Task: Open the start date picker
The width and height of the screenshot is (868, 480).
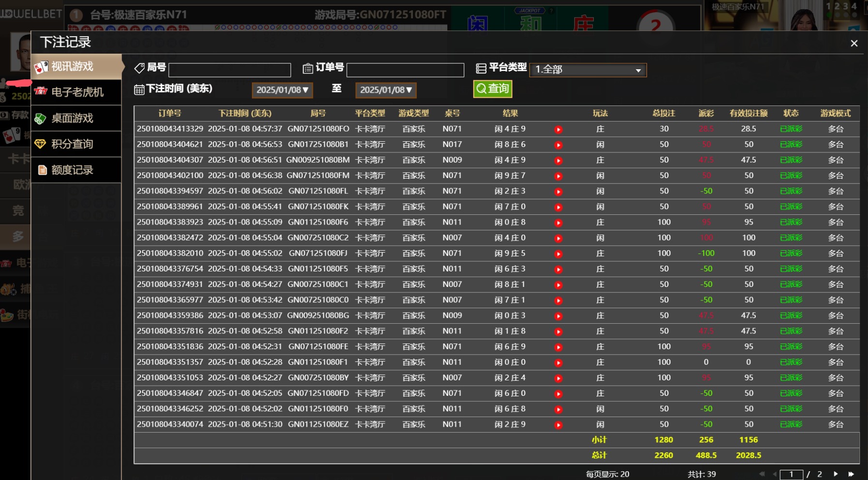Action: pos(282,90)
